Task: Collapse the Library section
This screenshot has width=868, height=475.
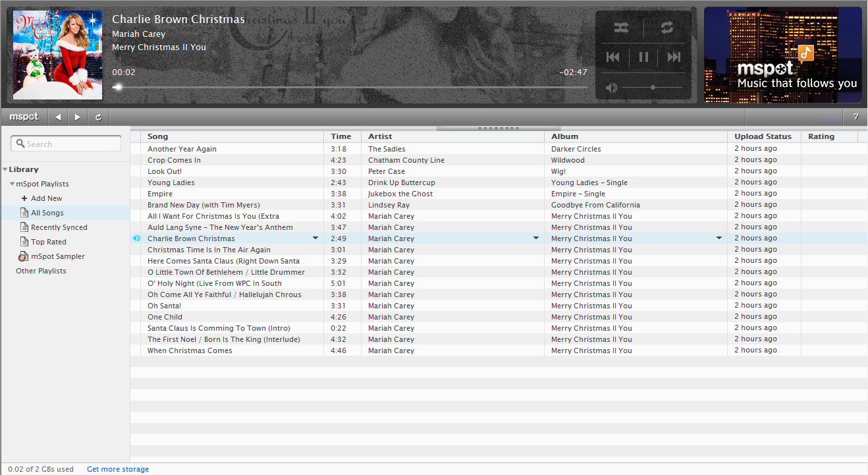Action: point(5,169)
